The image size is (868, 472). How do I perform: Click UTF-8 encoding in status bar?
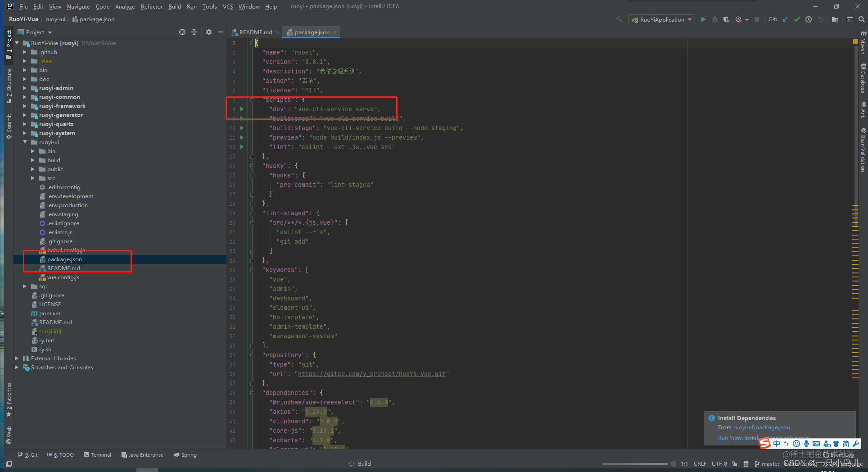click(x=719, y=463)
